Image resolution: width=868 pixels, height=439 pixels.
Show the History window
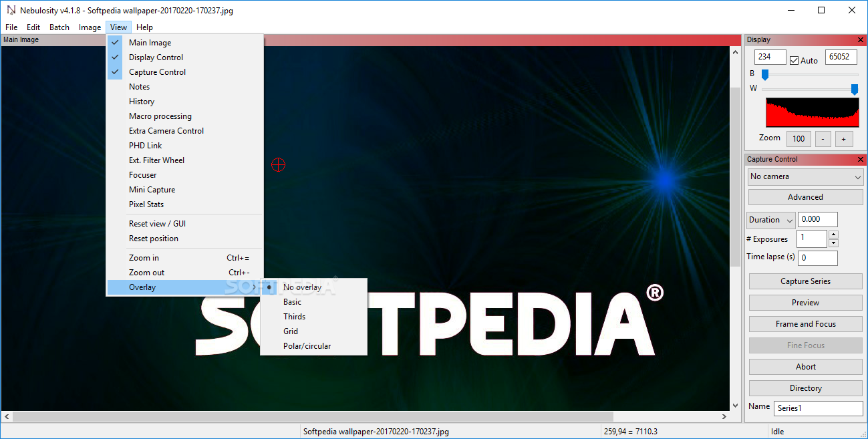tap(185, 102)
